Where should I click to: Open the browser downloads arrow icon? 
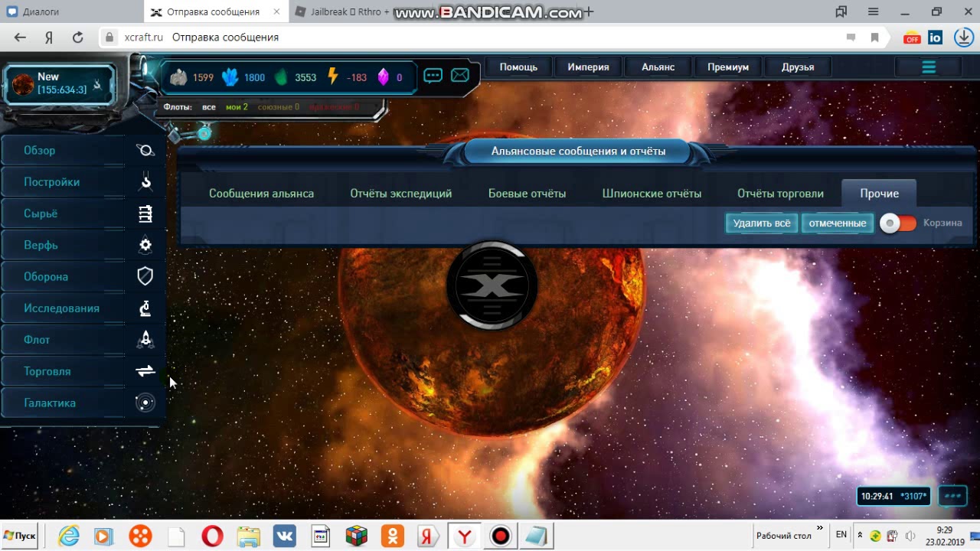click(963, 37)
